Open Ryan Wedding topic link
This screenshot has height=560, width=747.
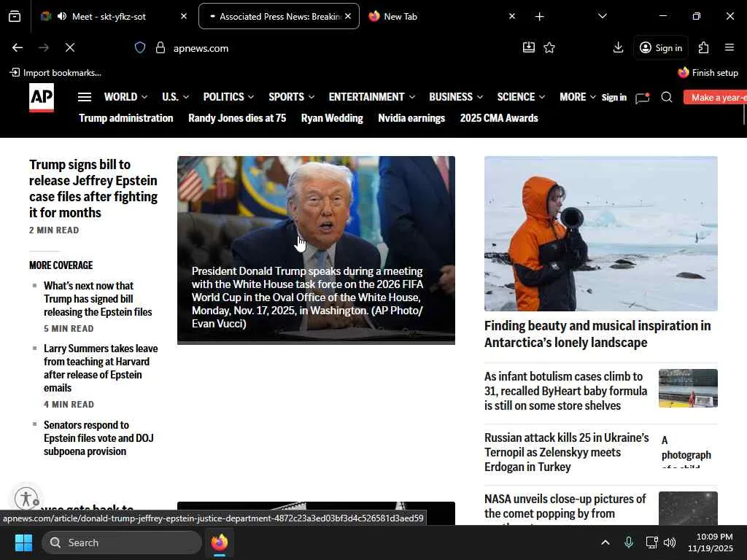tap(332, 118)
